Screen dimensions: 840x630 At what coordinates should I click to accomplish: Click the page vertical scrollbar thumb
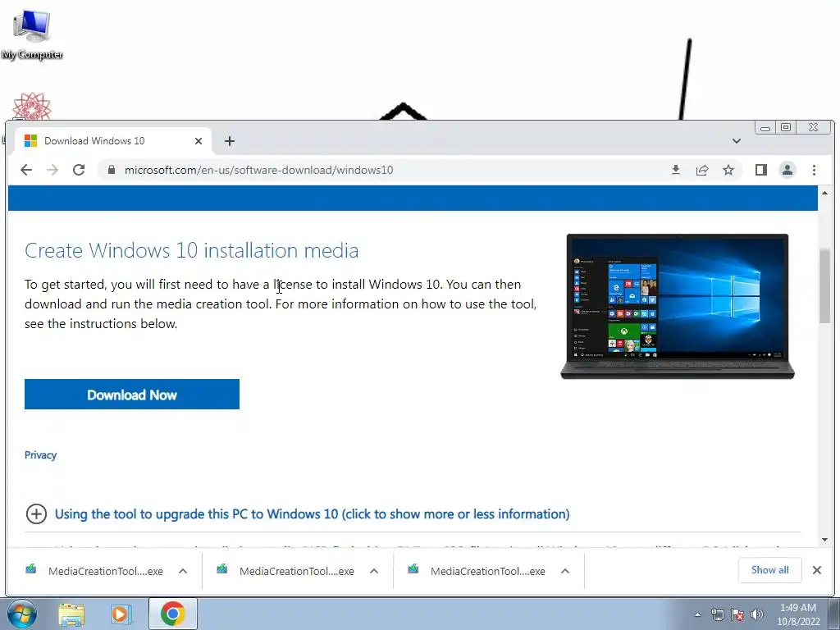click(824, 286)
